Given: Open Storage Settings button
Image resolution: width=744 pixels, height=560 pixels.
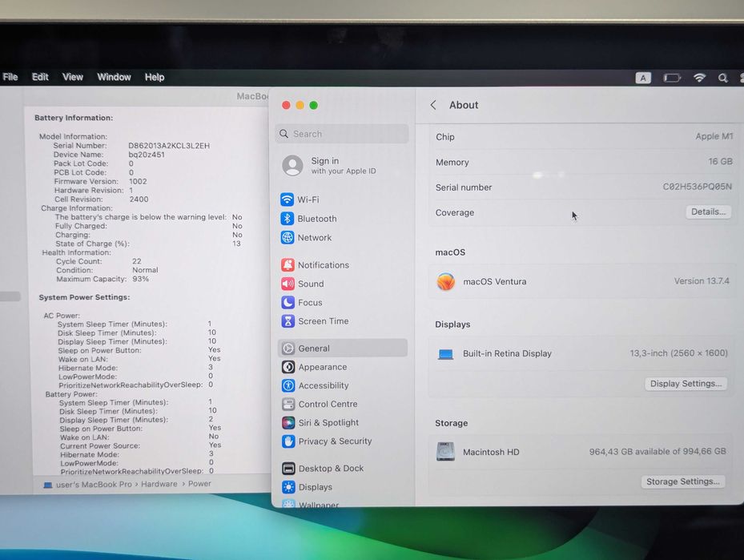Looking at the screenshot, I should coord(683,481).
